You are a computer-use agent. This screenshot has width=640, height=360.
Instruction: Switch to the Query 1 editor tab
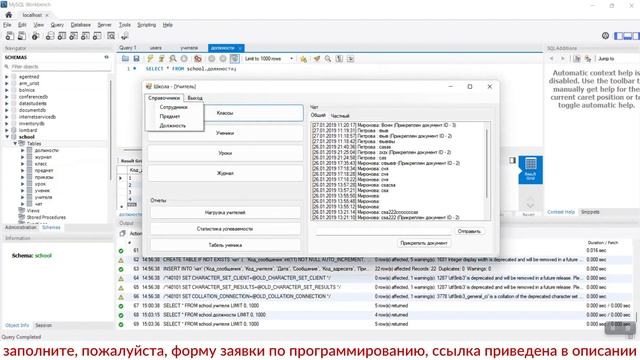pyautogui.click(x=128, y=48)
